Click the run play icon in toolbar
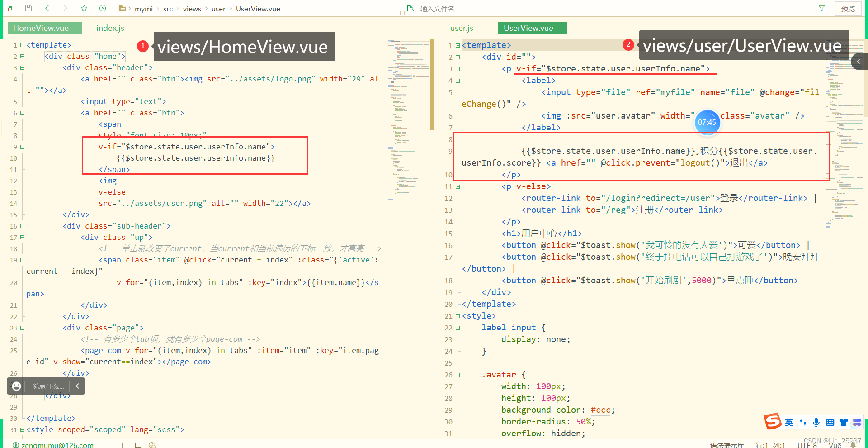Screen dimensions: 868x448 point(103,8)
